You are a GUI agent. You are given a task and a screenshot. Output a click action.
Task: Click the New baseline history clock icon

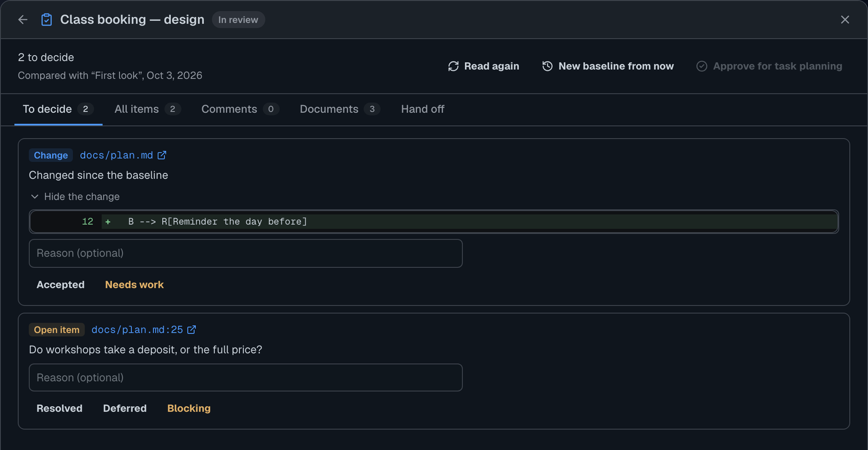547,66
